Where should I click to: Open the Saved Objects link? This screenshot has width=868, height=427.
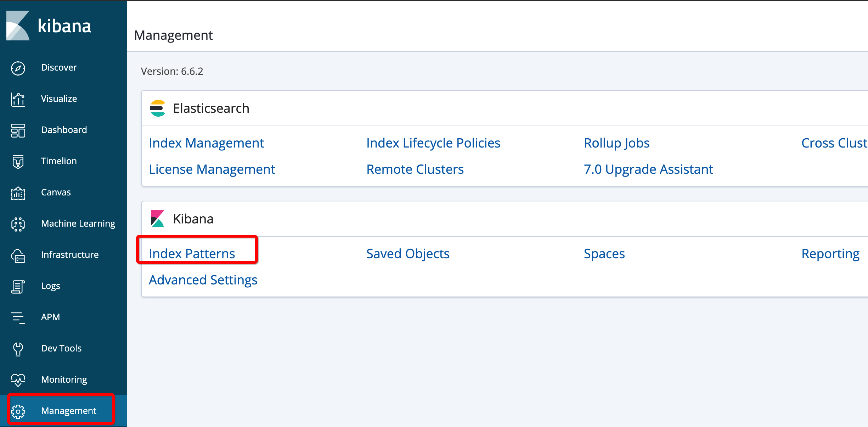click(408, 254)
